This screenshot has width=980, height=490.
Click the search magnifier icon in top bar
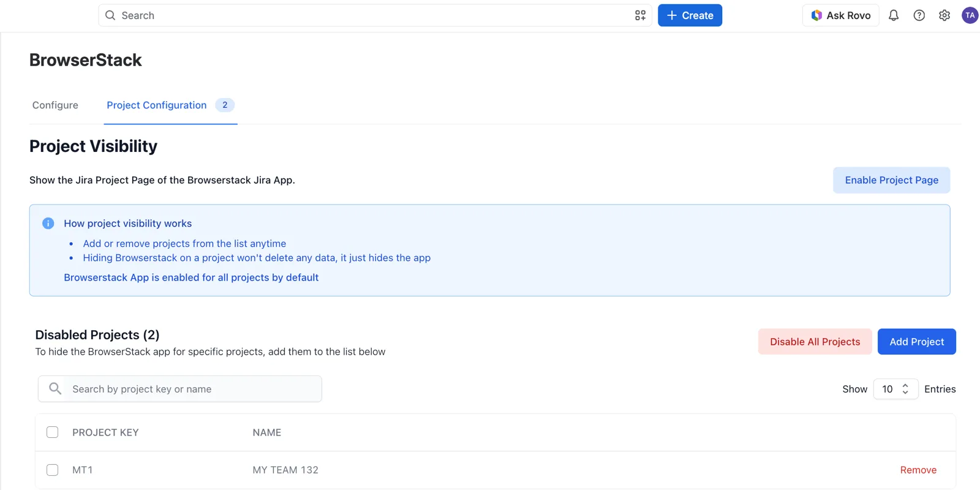click(110, 15)
